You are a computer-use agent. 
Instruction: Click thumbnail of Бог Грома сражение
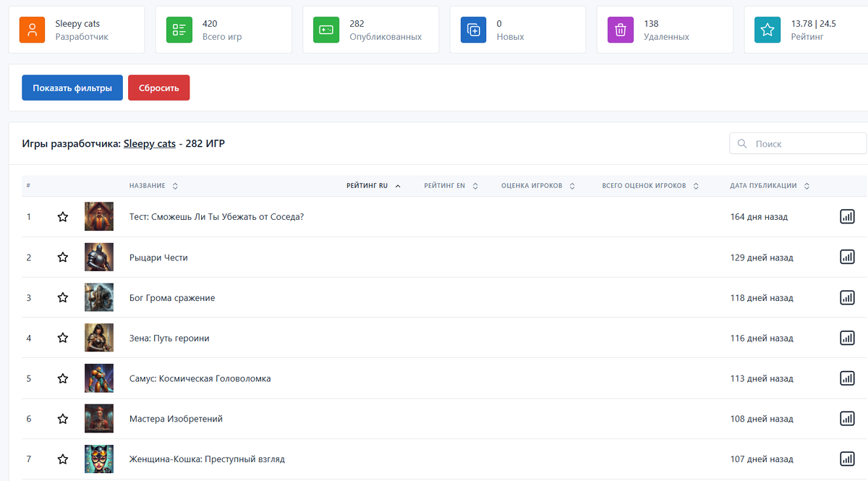(99, 297)
